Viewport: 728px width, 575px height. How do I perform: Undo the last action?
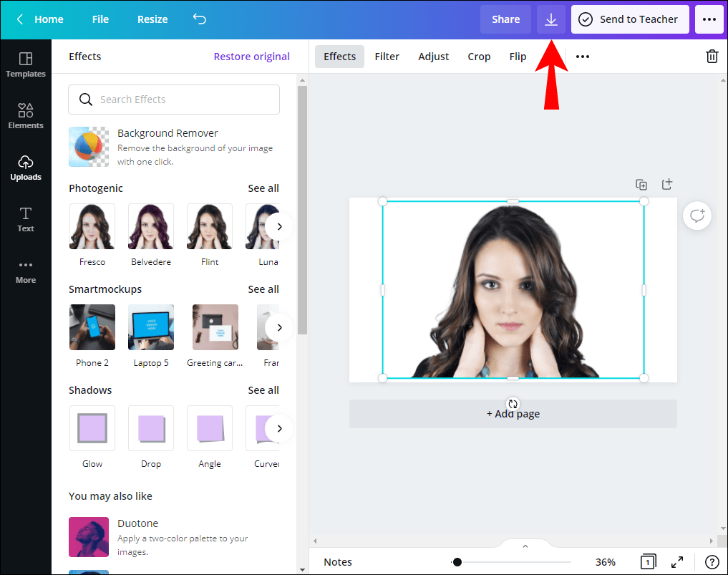[x=199, y=19]
